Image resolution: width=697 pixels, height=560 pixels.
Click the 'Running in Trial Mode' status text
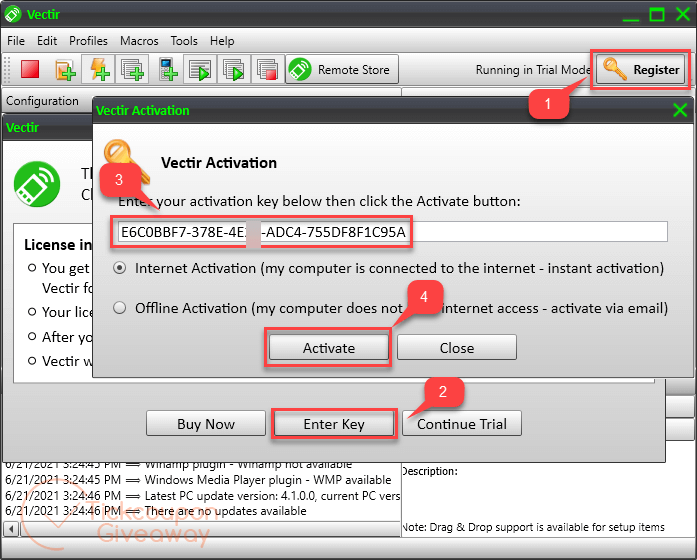click(x=533, y=70)
